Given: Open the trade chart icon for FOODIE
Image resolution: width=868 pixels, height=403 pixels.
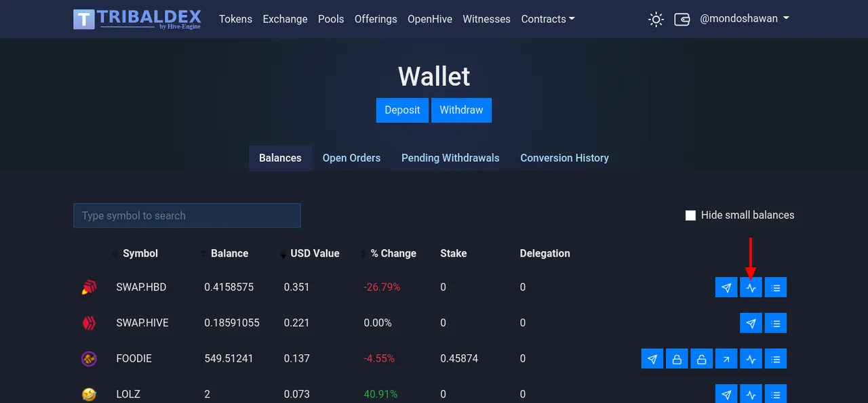Looking at the screenshot, I should 751,358.
